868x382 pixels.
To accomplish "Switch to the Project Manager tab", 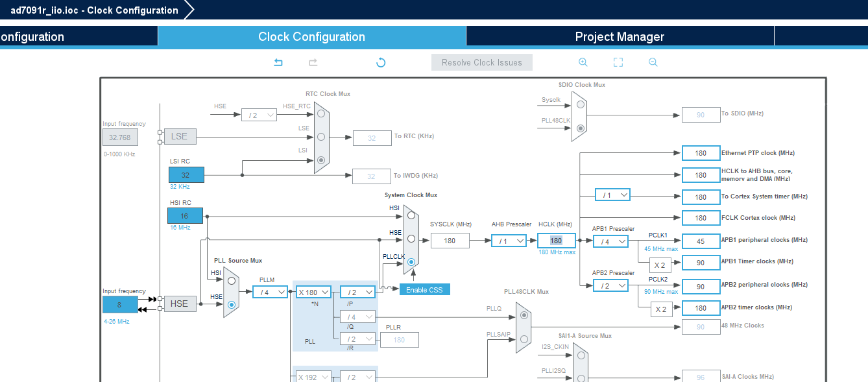I will coord(620,36).
